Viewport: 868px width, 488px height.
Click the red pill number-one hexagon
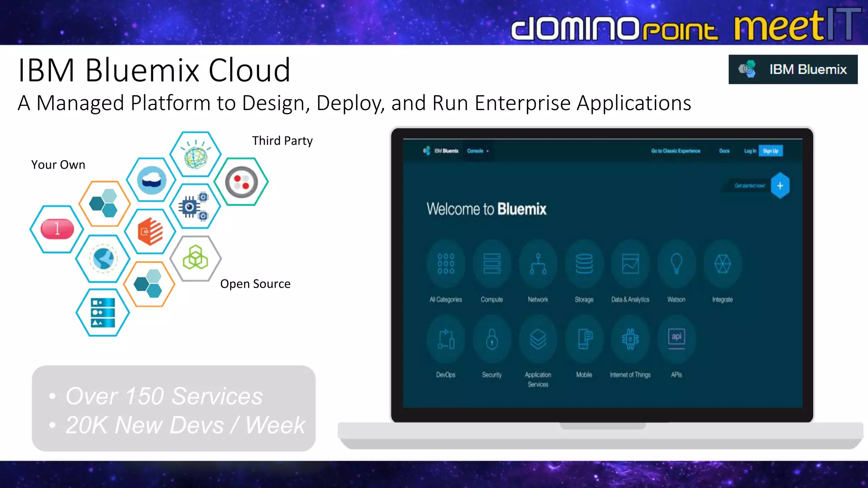pyautogui.click(x=57, y=229)
